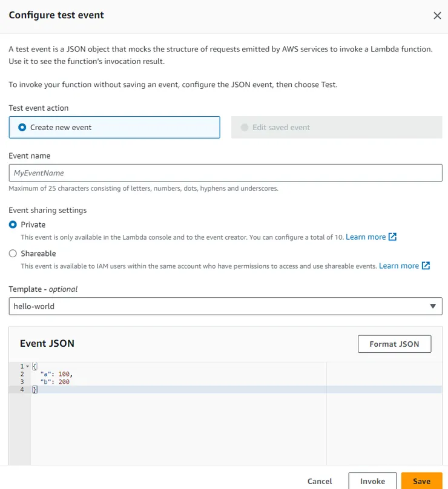Open the hello-world template dropdown
The image size is (448, 489).
pos(218,306)
